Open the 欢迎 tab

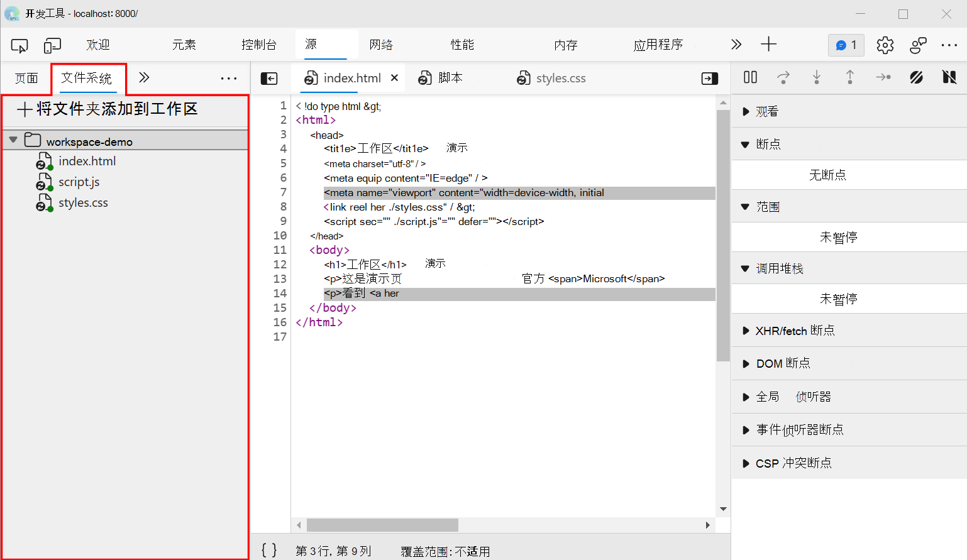pos(98,45)
